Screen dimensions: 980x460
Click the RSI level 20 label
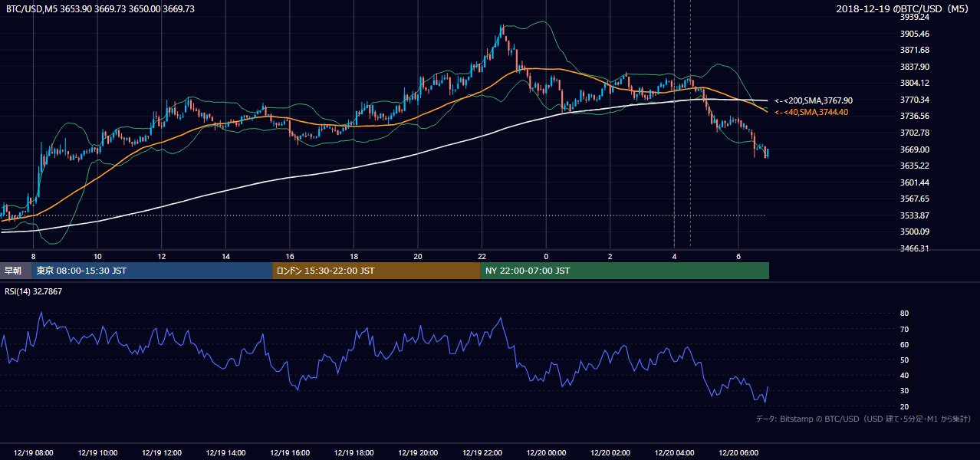tap(904, 406)
